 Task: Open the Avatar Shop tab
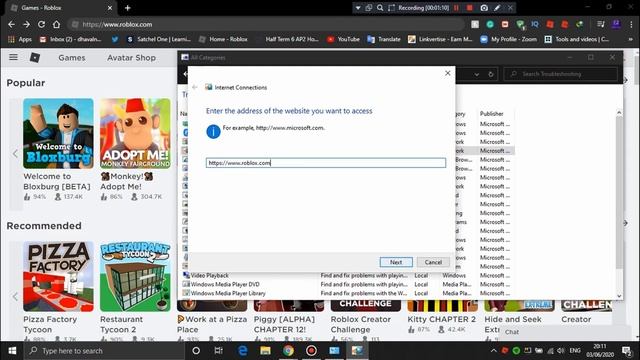pyautogui.click(x=131, y=58)
